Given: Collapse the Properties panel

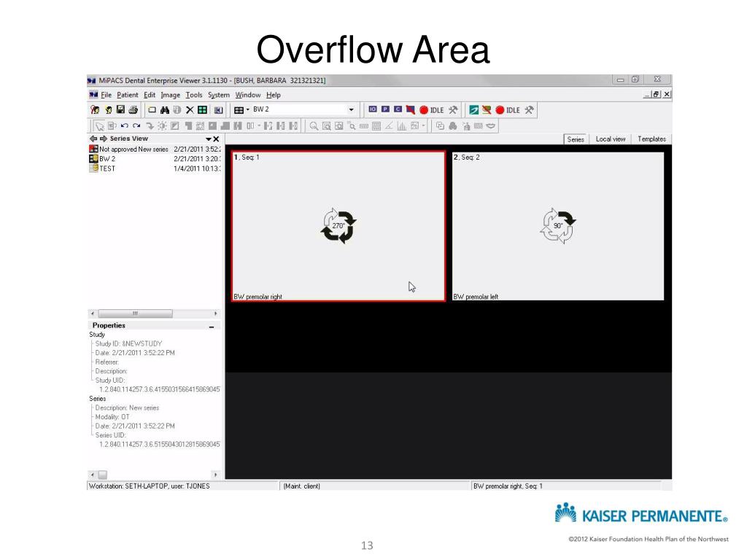Looking at the screenshot, I should 212,326.
